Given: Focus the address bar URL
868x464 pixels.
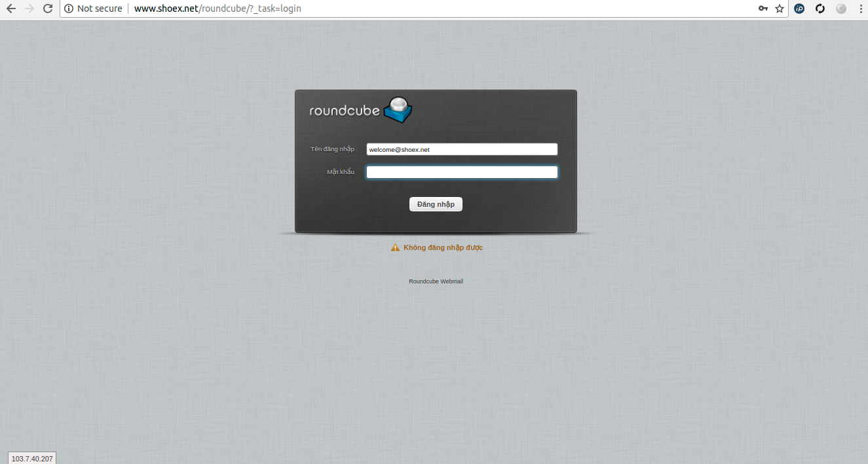Looking at the screenshot, I should point(217,9).
